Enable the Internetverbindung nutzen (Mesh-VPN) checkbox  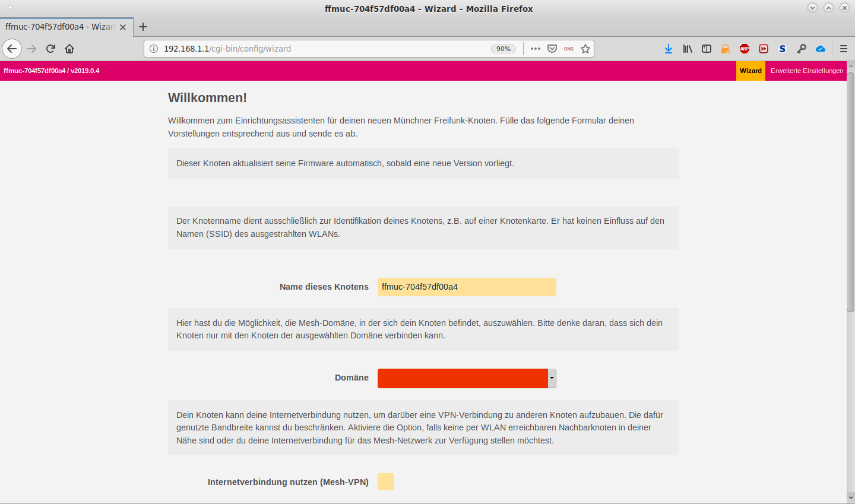coord(386,482)
